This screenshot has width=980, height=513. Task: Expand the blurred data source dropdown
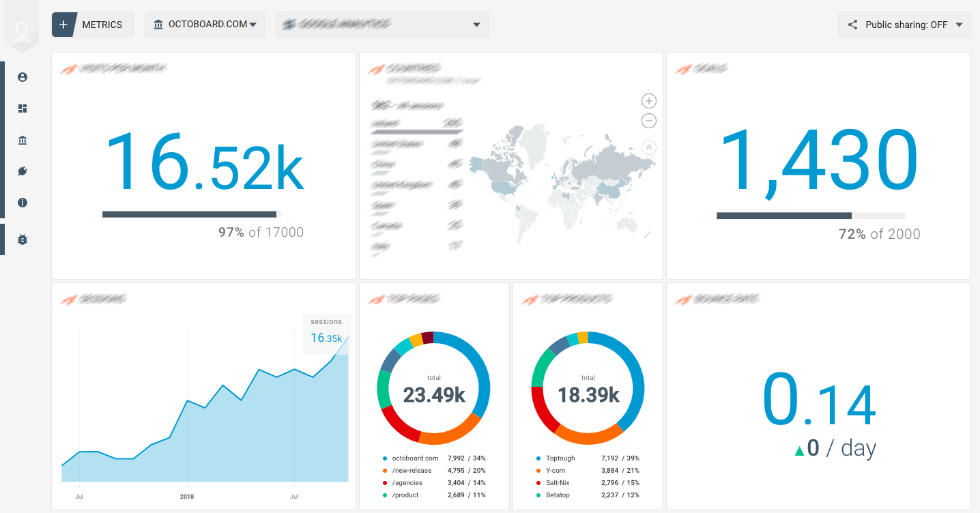pyautogui.click(x=382, y=25)
